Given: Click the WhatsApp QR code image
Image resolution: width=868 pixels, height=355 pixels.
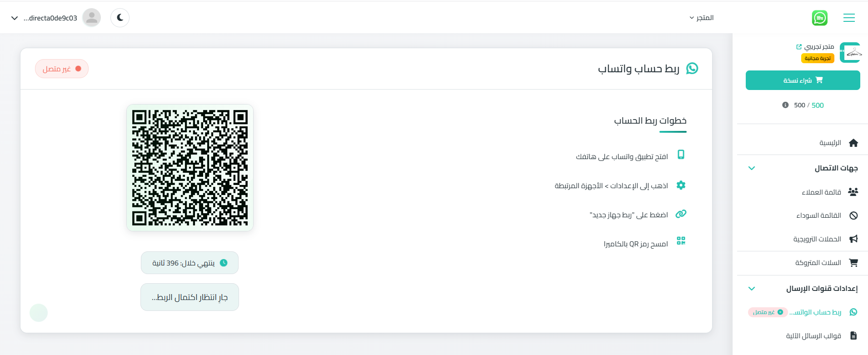Looking at the screenshot, I should point(190,168).
